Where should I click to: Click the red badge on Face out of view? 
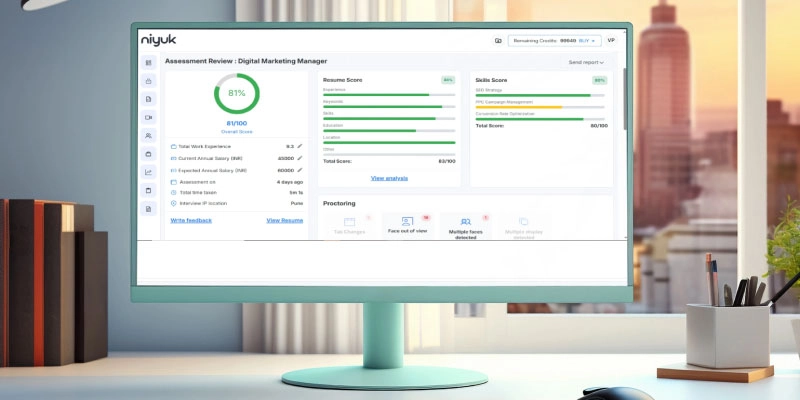coord(426,217)
